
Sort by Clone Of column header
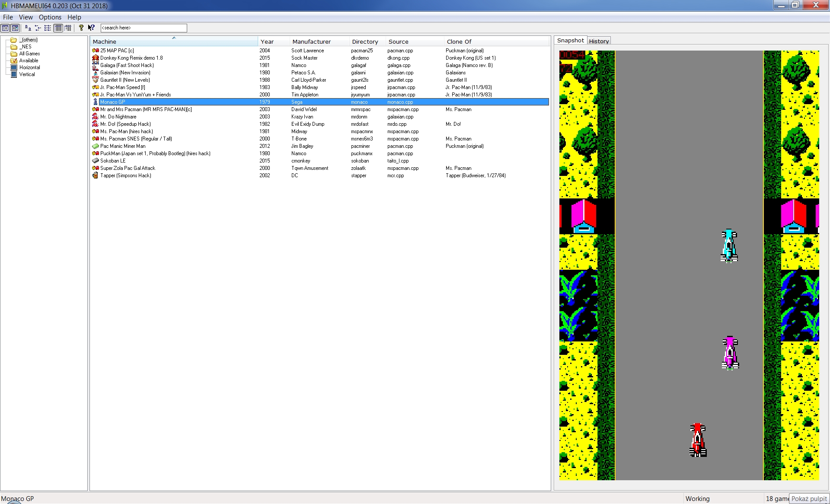coord(497,41)
